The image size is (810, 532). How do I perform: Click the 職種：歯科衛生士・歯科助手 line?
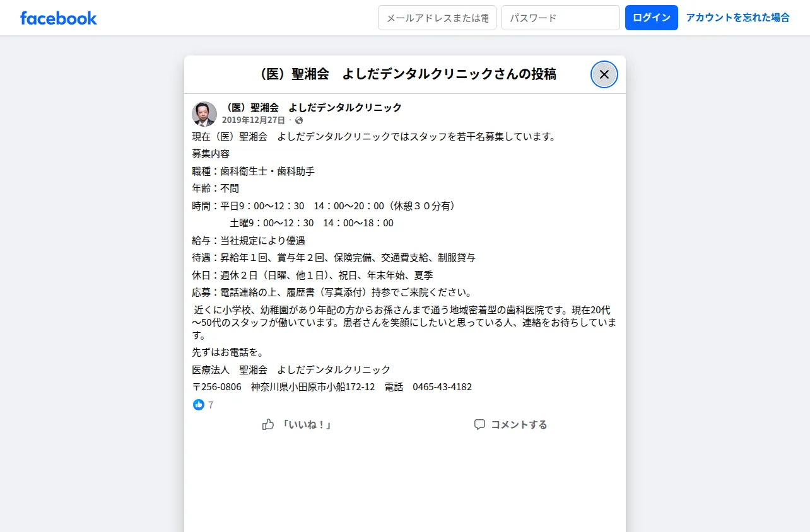254,171
